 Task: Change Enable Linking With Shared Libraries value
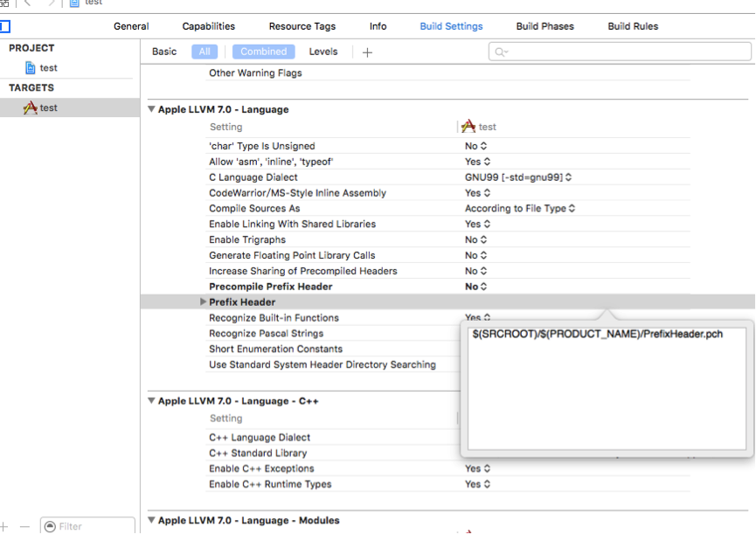point(477,224)
